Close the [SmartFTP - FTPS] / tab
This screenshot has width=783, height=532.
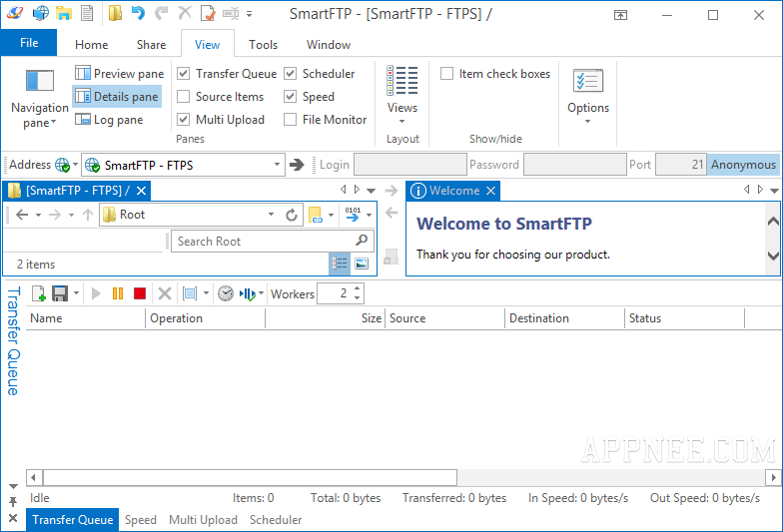[x=142, y=191]
